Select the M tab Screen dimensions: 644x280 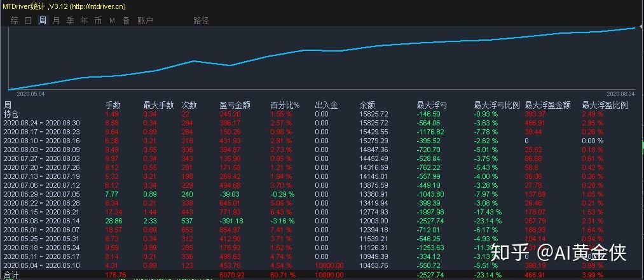click(x=112, y=20)
